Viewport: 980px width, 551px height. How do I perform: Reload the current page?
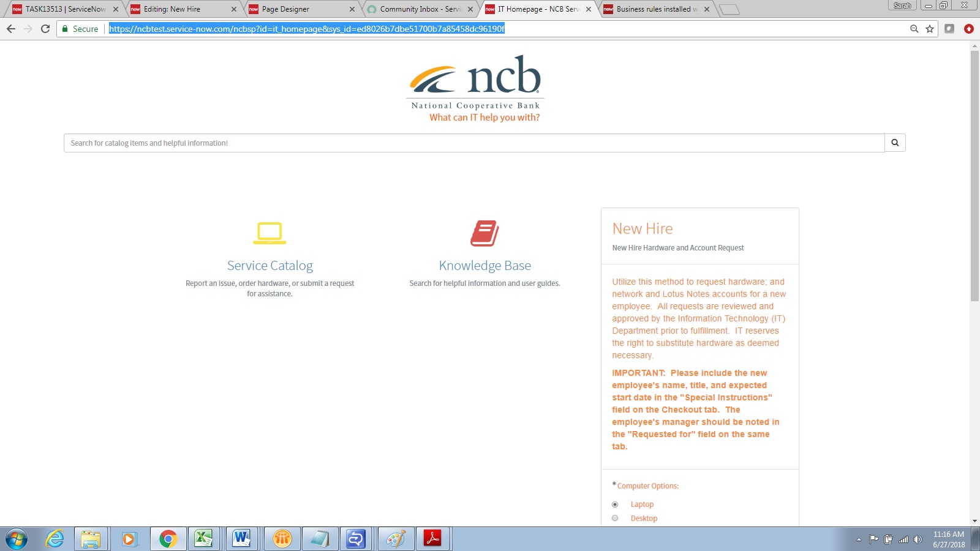45,29
